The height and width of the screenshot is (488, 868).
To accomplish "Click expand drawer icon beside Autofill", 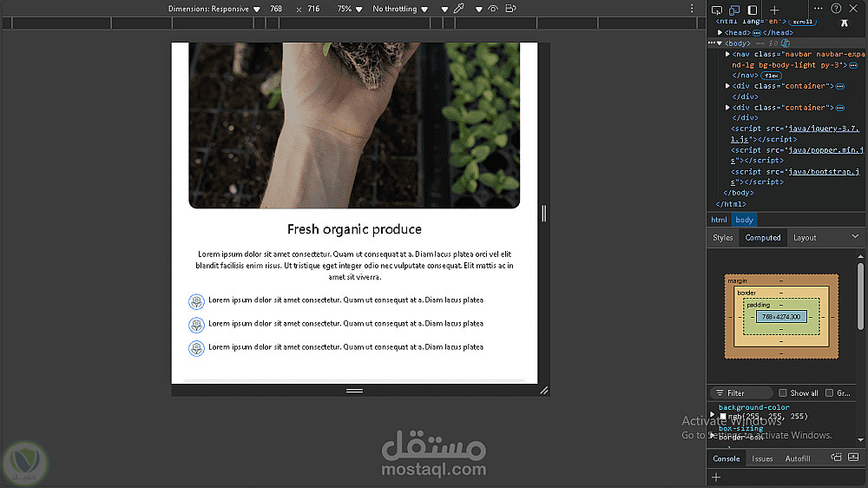I will 853,458.
